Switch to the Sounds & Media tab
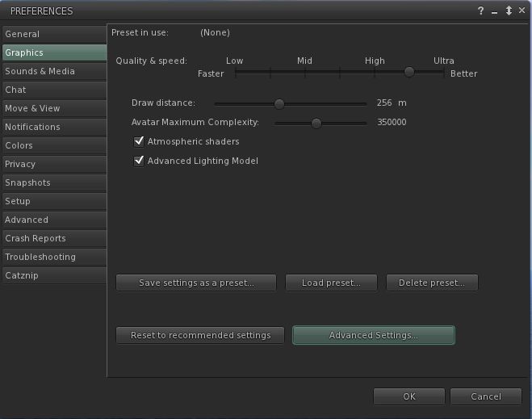 (53, 71)
